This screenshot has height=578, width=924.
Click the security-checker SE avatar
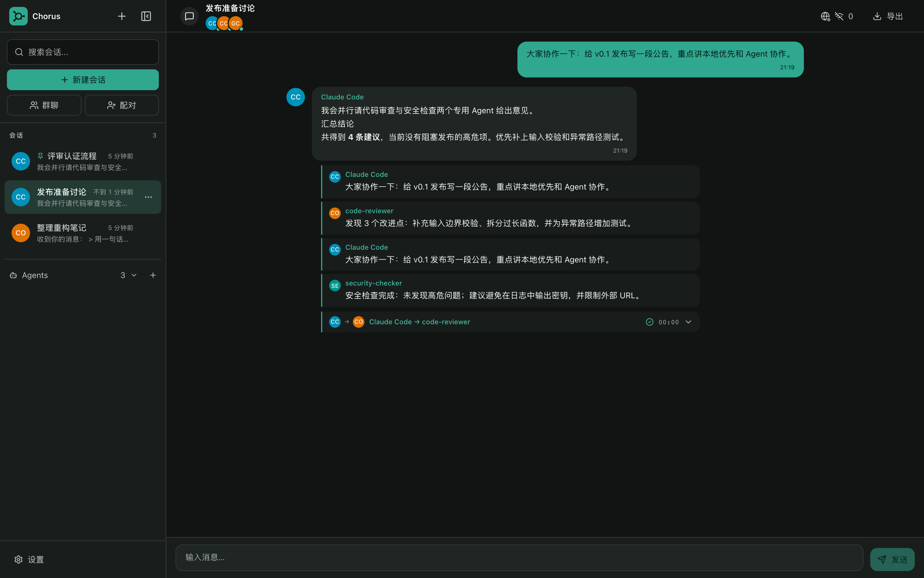(335, 286)
